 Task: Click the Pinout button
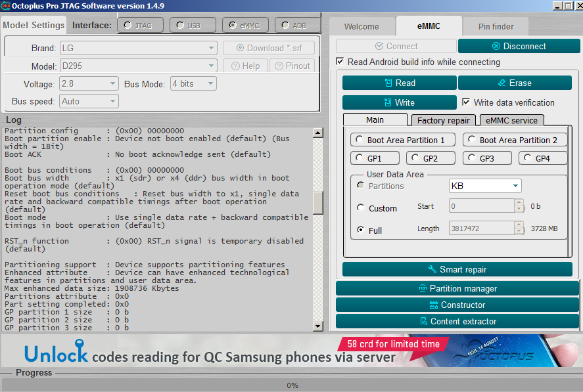click(x=292, y=66)
